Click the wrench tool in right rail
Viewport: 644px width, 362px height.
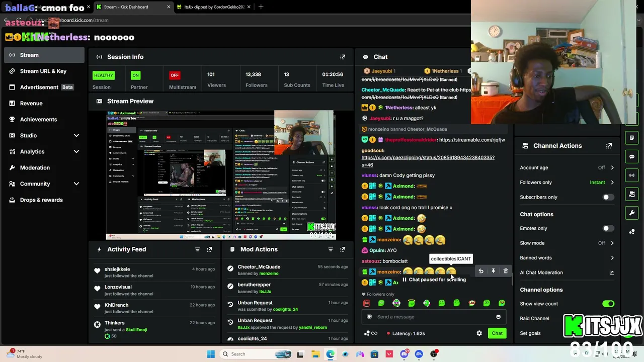pos(632,213)
